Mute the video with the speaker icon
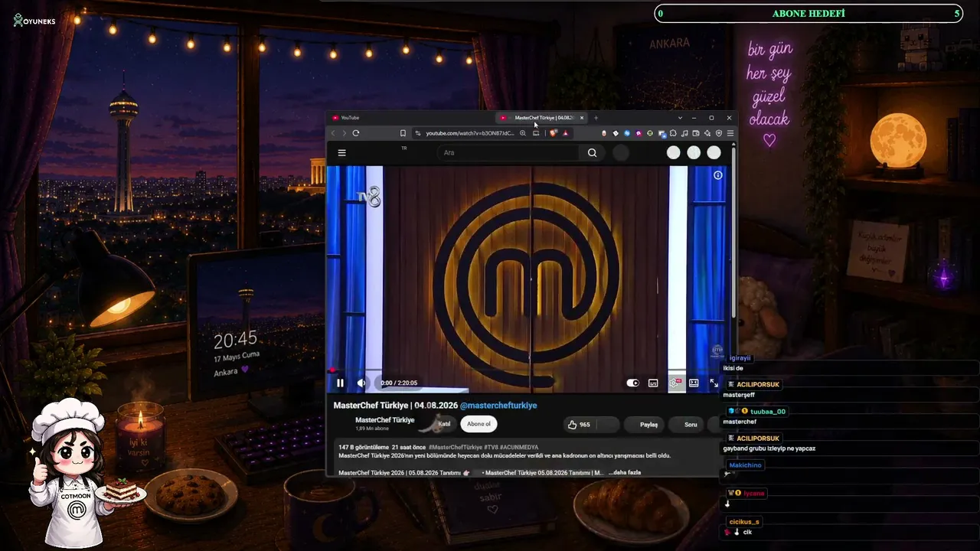Image resolution: width=980 pixels, height=551 pixels. (x=361, y=383)
